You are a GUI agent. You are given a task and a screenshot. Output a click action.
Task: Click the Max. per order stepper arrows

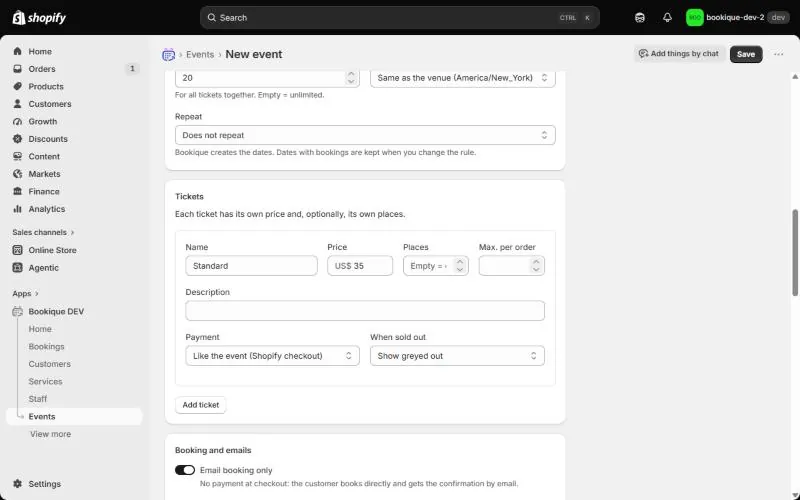(536, 266)
